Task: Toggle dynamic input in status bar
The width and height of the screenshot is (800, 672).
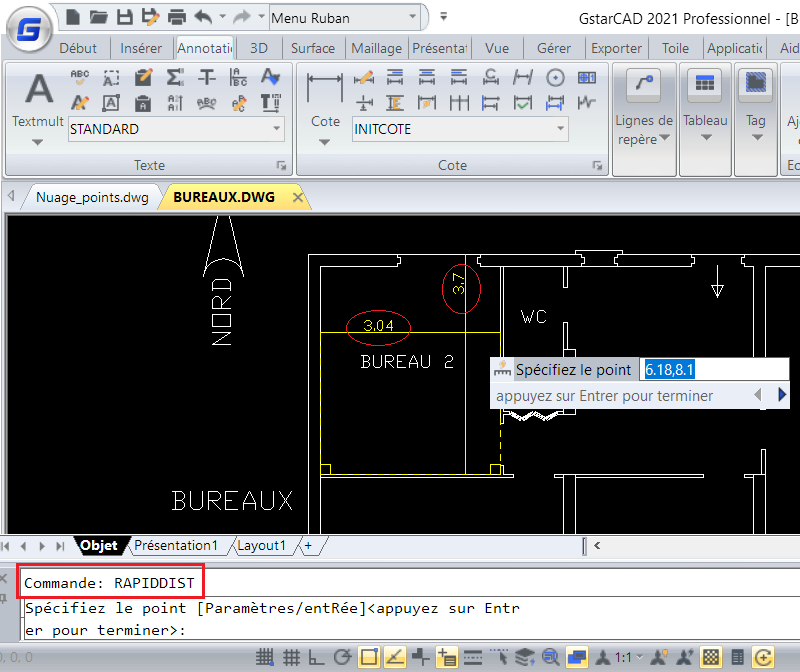Action: click(x=446, y=657)
